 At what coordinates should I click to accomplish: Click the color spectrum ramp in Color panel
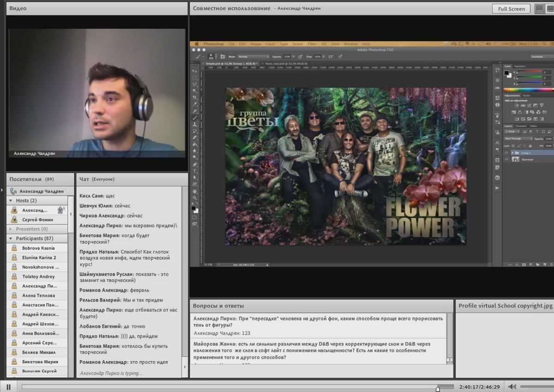point(528,89)
